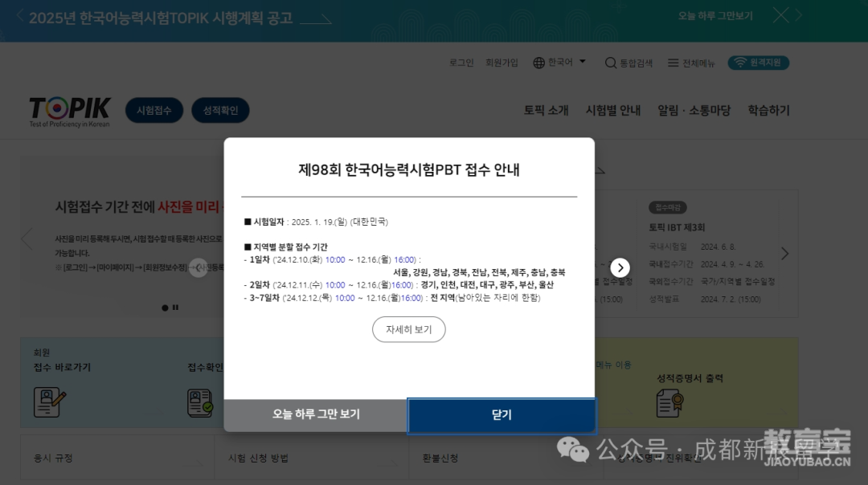868x485 pixels.
Task: Open the 회원가입 link
Action: [x=502, y=63]
